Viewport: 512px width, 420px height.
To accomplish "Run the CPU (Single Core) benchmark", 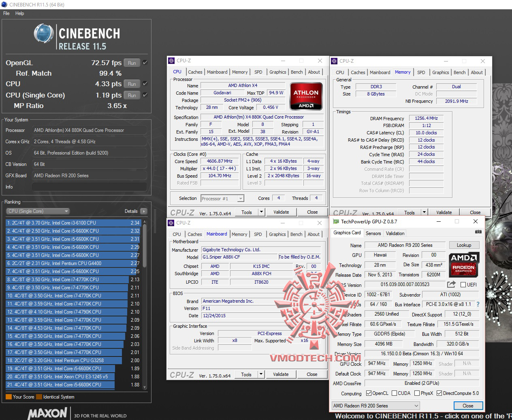I will pos(132,95).
